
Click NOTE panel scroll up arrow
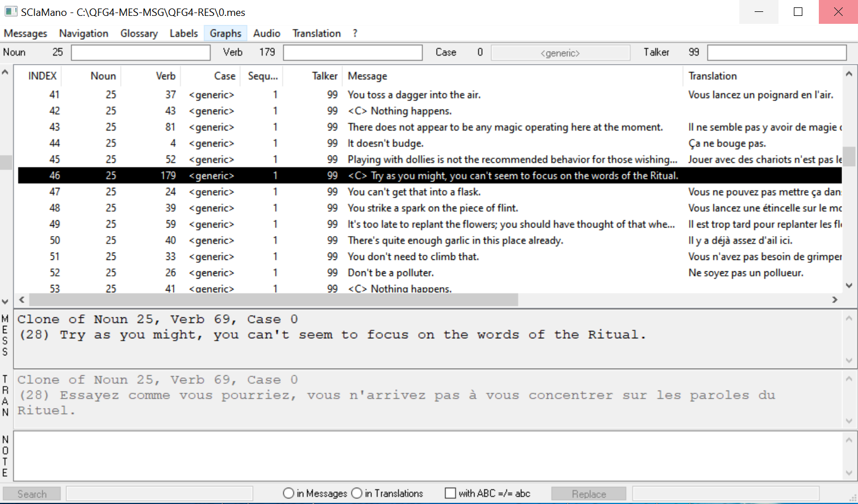849,439
